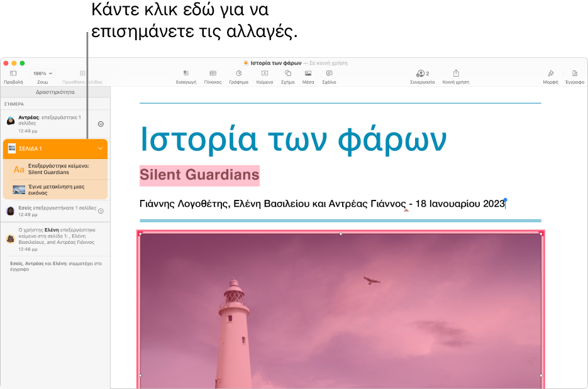Screen dimensions: 588x389
Task: Click your own avatar in activity list
Action: [11, 211]
